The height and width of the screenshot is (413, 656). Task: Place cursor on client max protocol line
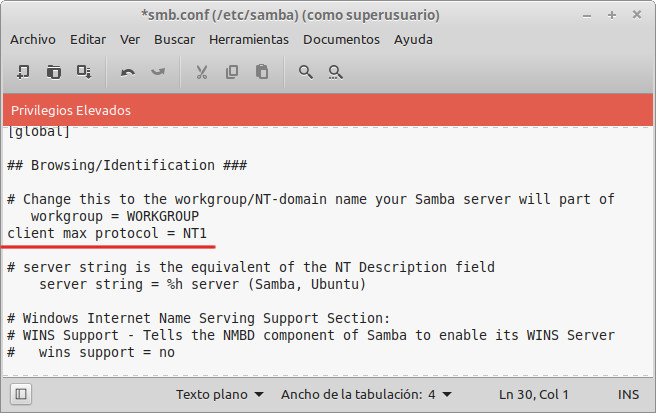point(107,233)
